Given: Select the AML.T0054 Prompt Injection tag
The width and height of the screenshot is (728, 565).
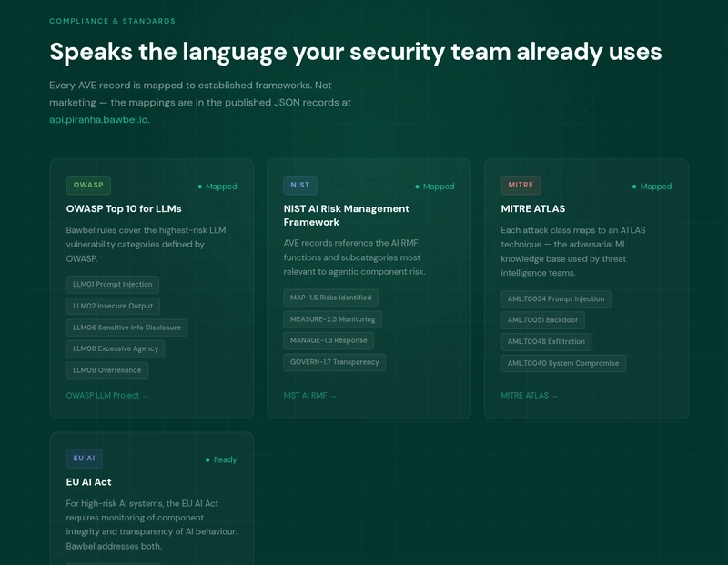Looking at the screenshot, I should click(x=556, y=299).
